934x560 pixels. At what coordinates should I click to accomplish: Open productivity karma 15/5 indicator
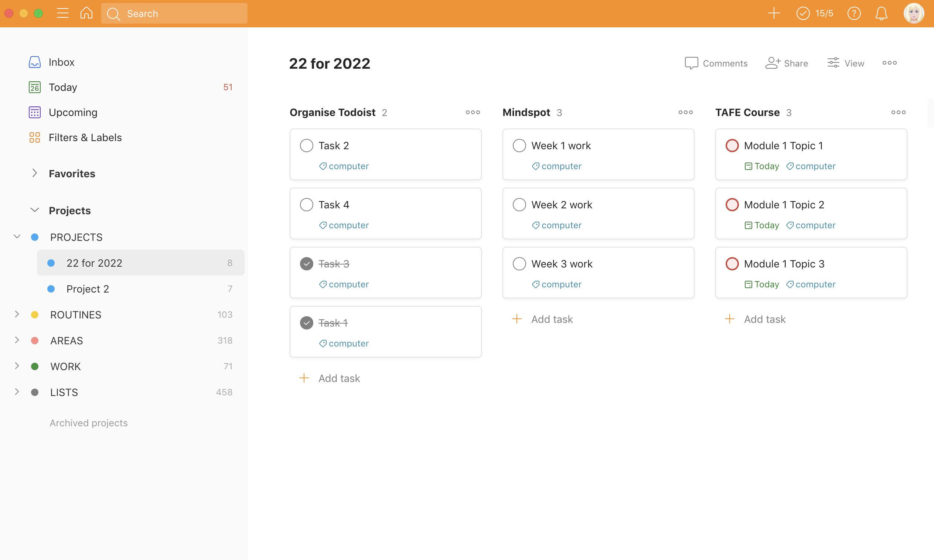pos(815,13)
